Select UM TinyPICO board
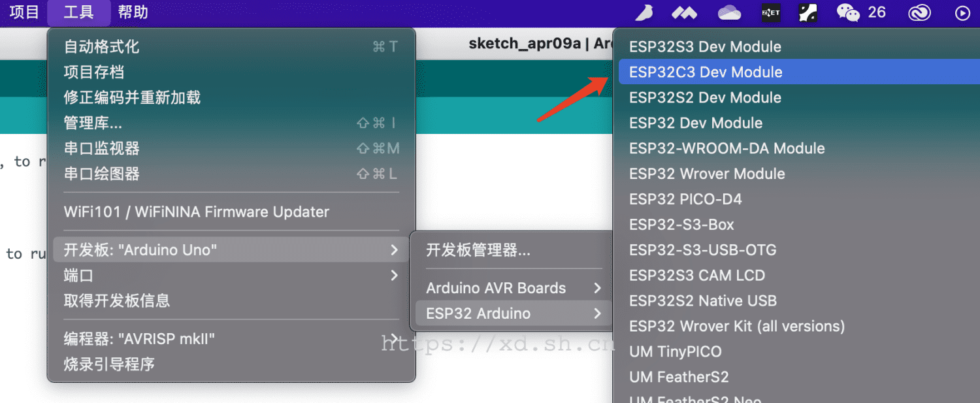This screenshot has height=403, width=980. (x=799, y=351)
